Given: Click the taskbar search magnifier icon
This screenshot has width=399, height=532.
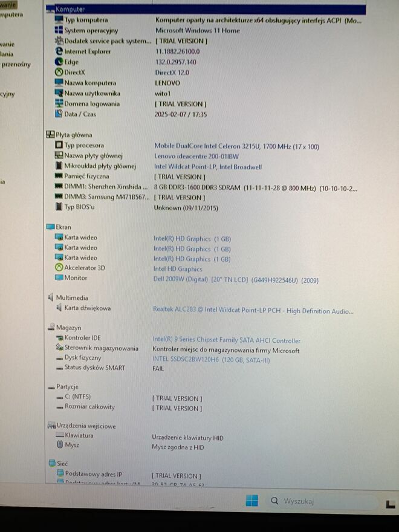Looking at the screenshot, I should click(274, 501).
